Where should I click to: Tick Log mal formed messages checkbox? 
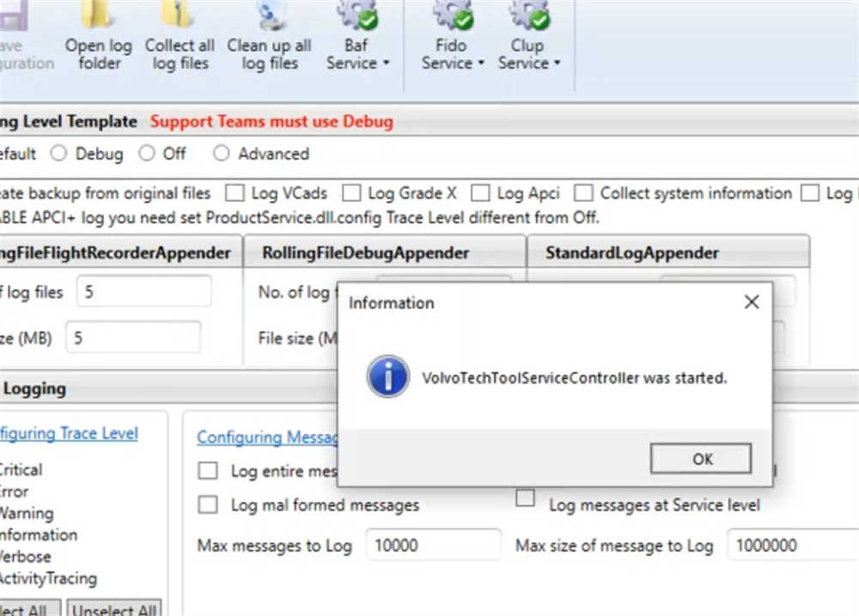click(x=208, y=504)
